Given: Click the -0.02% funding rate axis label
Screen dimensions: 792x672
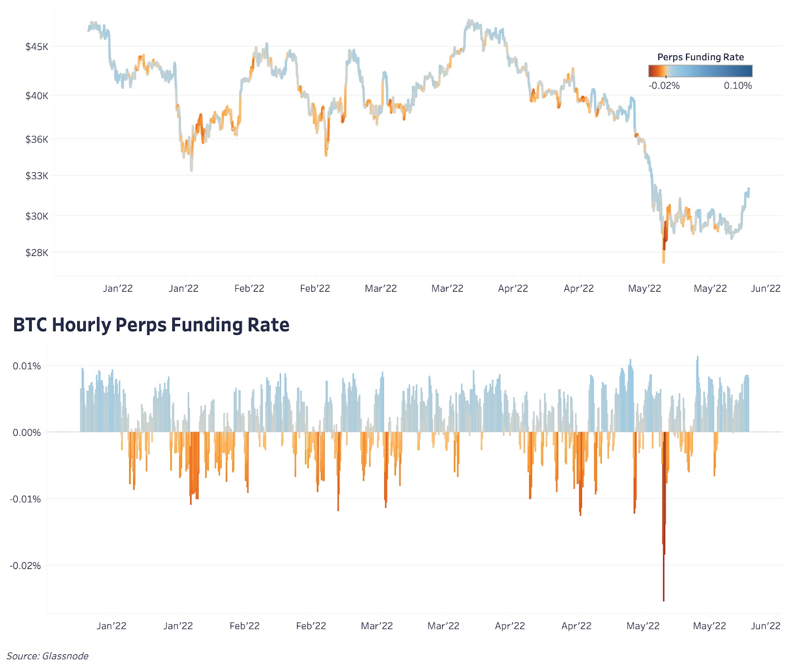Looking at the screenshot, I should point(25,566).
